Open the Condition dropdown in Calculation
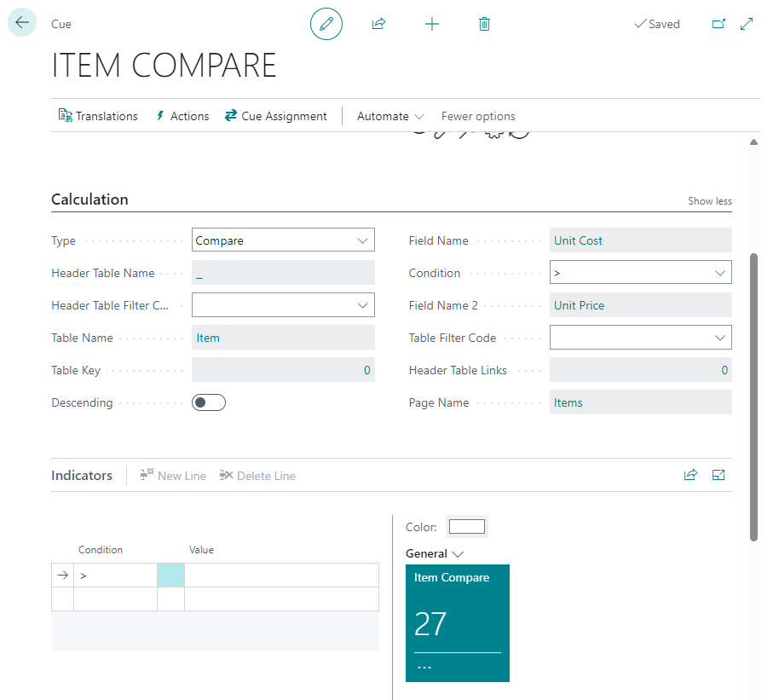 point(640,273)
